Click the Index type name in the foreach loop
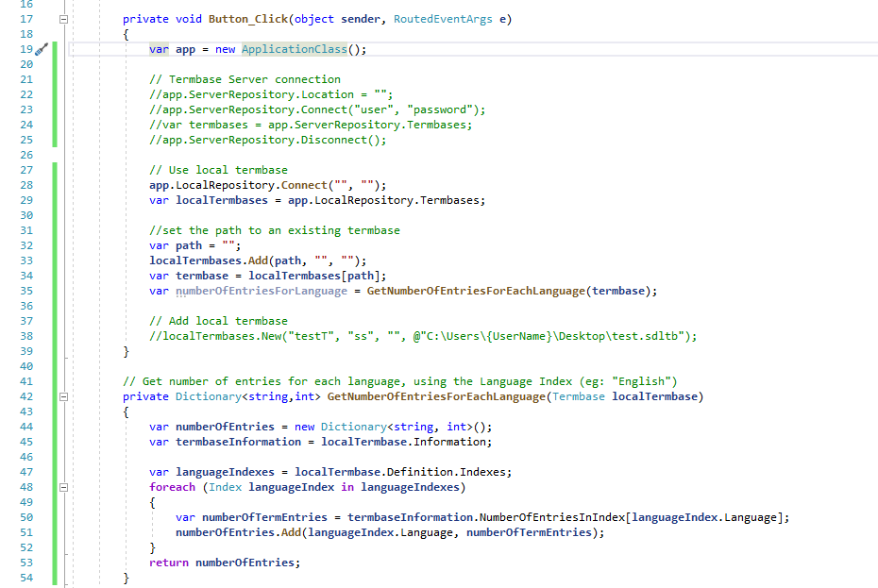878x588 pixels. 225,488
